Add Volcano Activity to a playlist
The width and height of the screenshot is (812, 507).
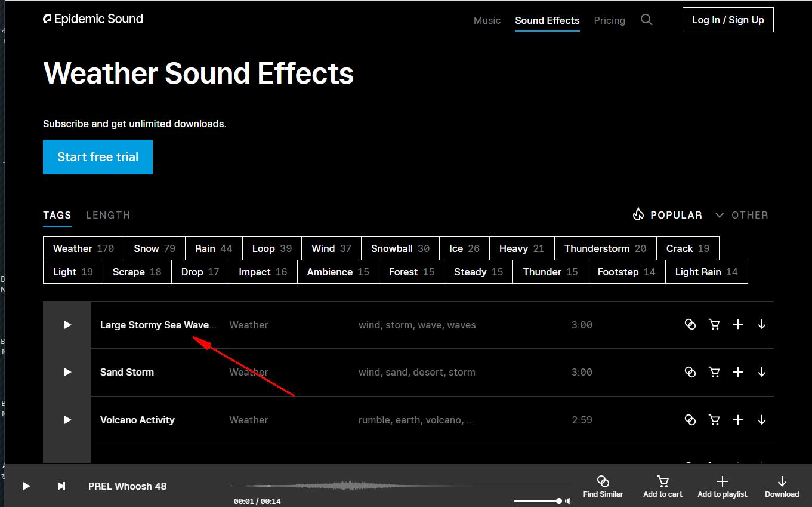[x=737, y=420]
